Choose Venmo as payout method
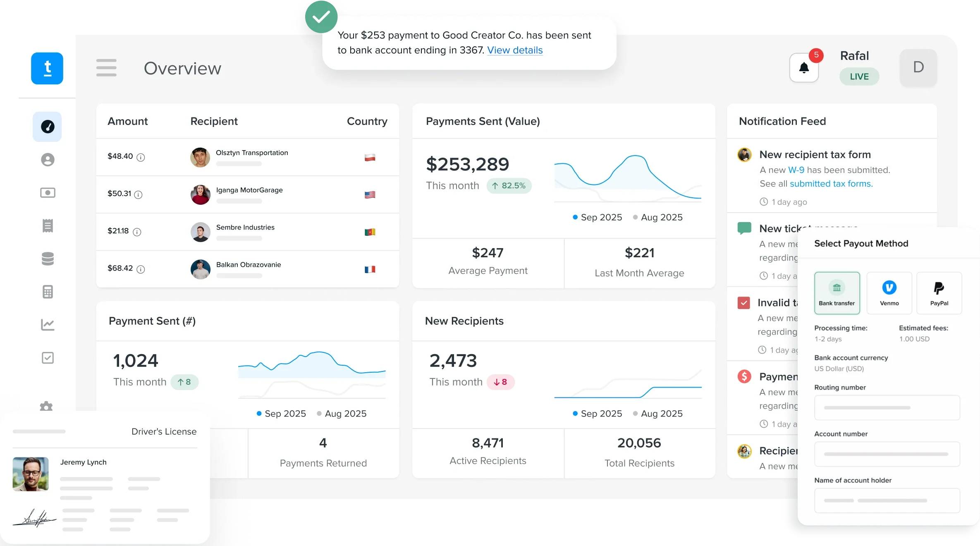The image size is (980, 546). 889,293
